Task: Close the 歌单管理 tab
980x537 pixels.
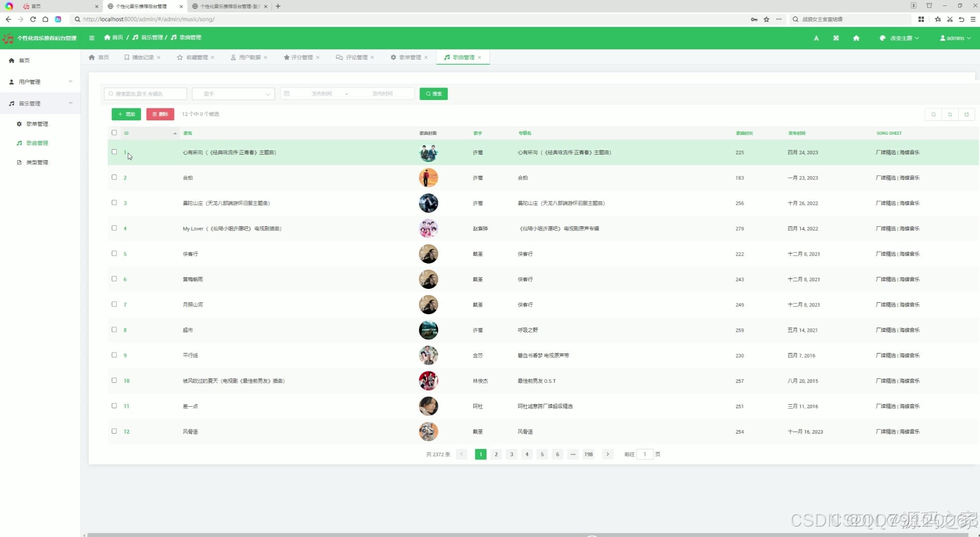Action: (x=426, y=58)
